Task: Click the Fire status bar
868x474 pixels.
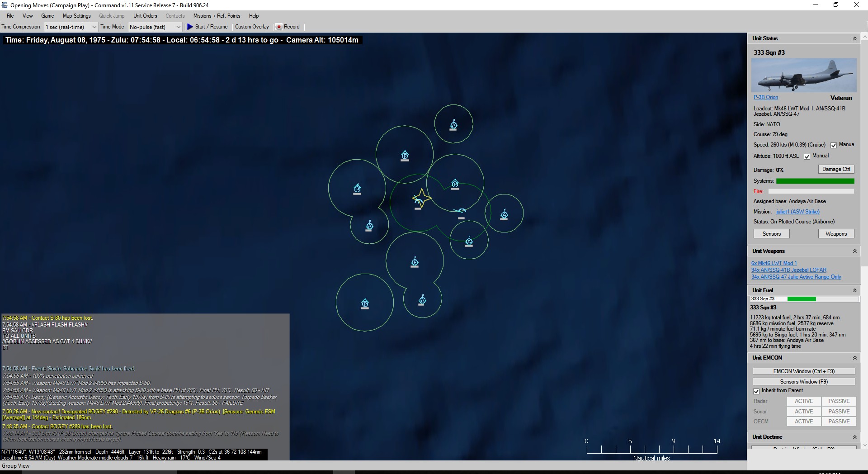Action: [x=811, y=191]
